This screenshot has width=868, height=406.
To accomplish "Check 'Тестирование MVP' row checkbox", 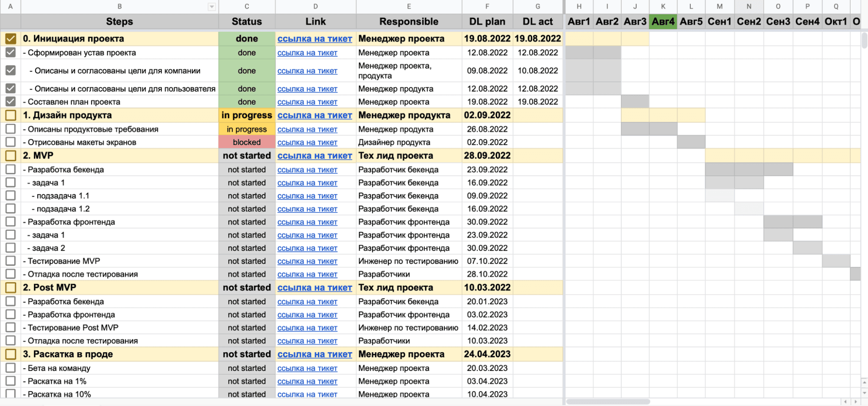I will coord(11,261).
